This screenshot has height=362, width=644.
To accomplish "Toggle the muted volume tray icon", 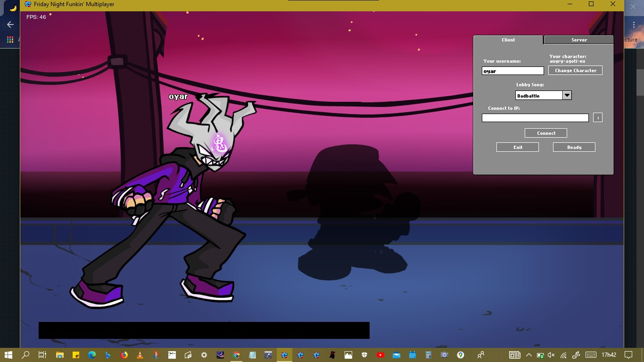I will (551, 355).
